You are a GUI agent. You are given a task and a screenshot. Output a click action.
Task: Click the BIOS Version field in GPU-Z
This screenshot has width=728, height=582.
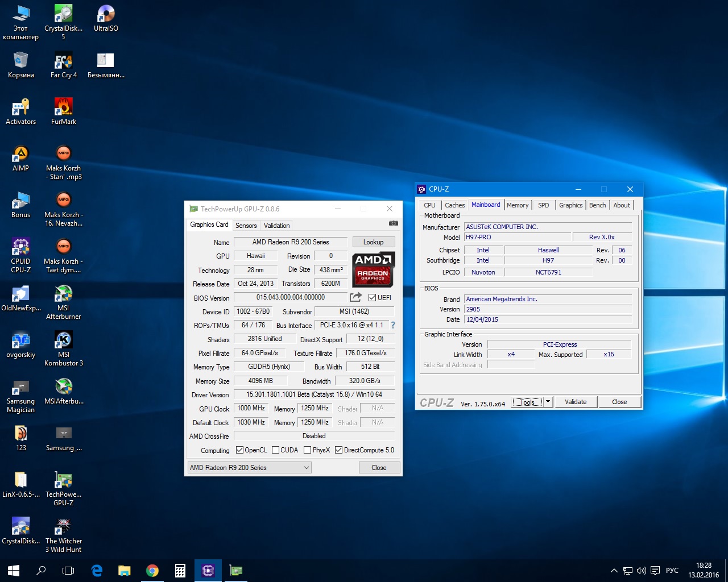point(290,297)
